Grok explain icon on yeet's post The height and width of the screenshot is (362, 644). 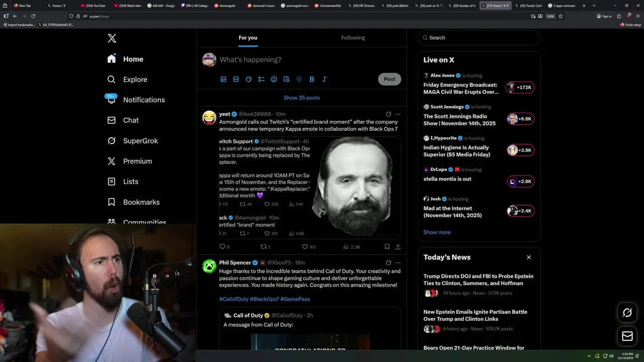tap(388, 114)
